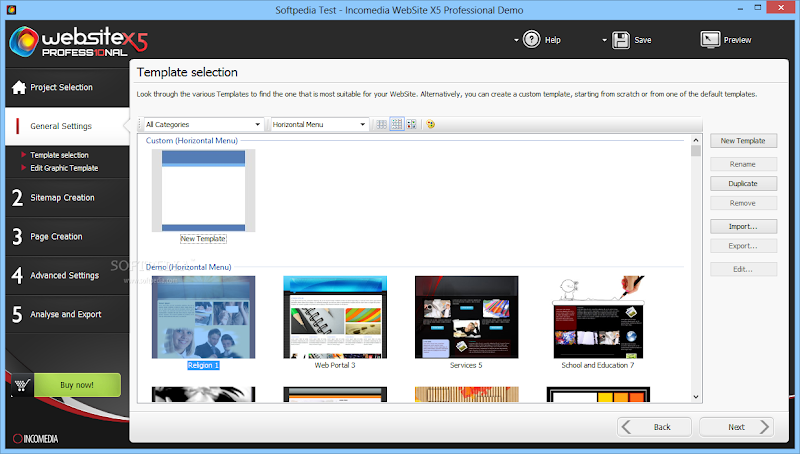
Task: Click the Incomedia logo
Action: click(x=36, y=439)
